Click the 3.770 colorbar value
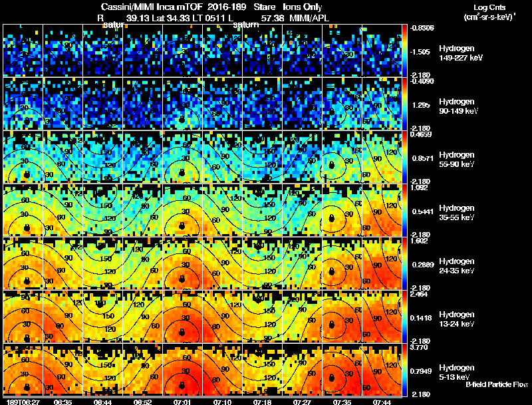Image resolution: width=532 pixels, height=405 pixels. pos(419,347)
